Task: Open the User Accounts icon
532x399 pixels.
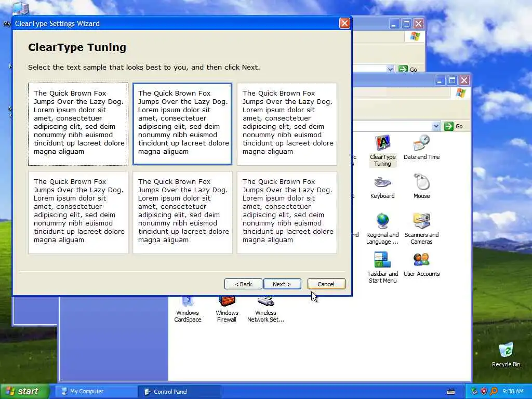Action: point(421,264)
